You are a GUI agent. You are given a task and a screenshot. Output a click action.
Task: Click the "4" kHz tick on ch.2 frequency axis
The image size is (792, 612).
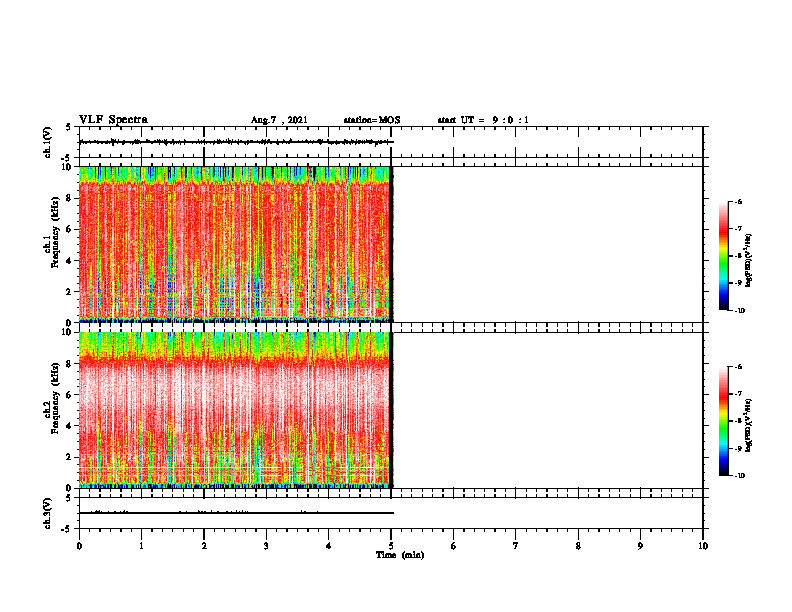click(70, 426)
